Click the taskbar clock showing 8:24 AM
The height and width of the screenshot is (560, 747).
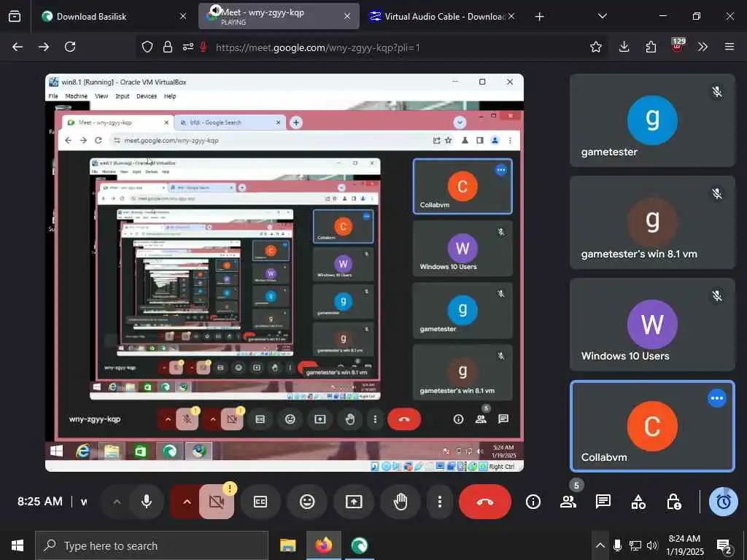(x=684, y=545)
